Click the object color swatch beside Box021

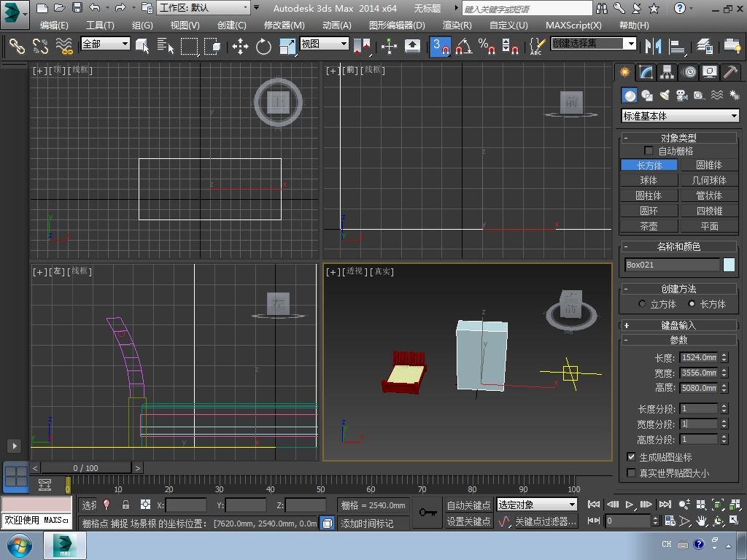point(729,265)
